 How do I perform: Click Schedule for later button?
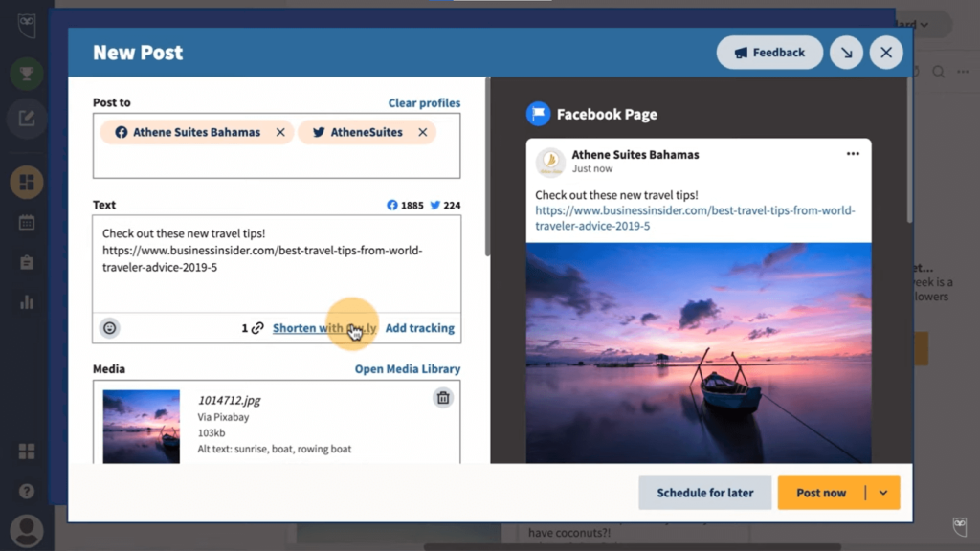pos(705,493)
